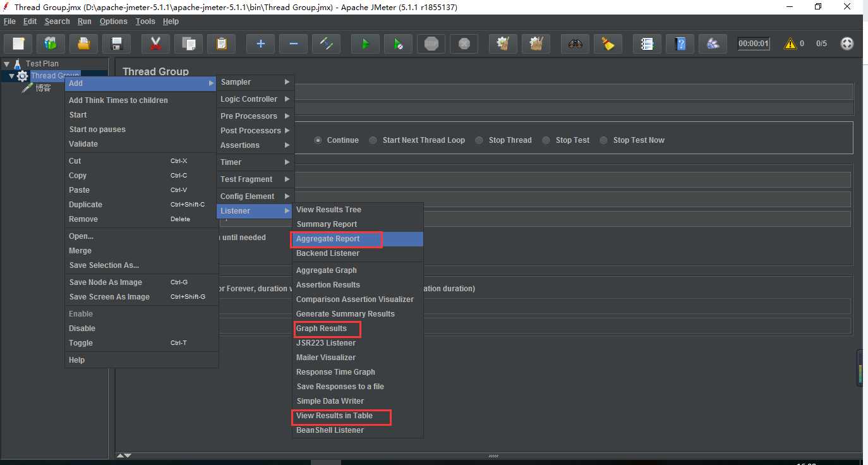Select the 博客 tree item
The height and width of the screenshot is (465, 868).
[x=43, y=88]
